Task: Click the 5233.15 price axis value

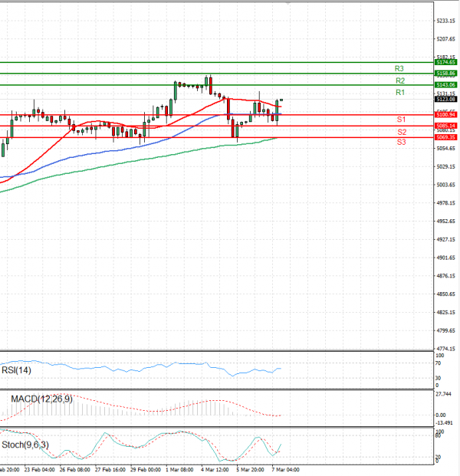Action: pos(445,21)
